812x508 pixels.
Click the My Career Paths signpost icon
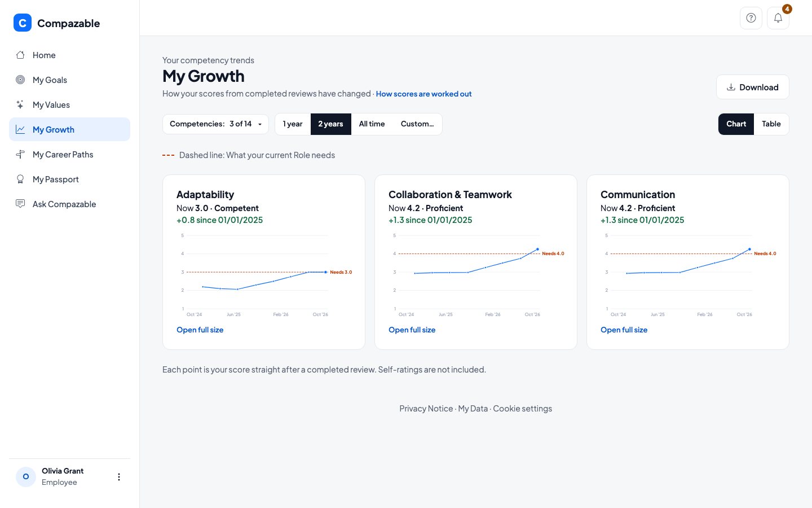(x=20, y=155)
